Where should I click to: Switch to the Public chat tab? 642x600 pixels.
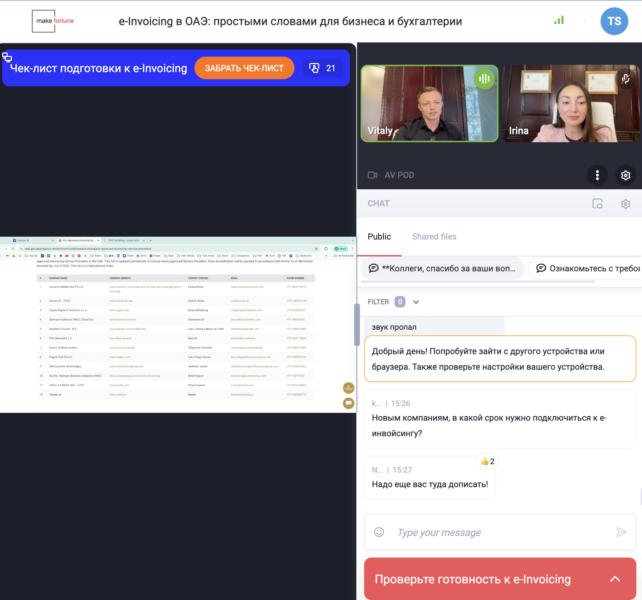(x=379, y=237)
